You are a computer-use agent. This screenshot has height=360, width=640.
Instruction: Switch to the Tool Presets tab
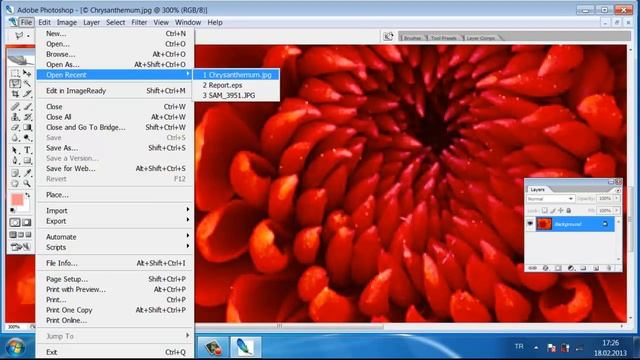click(x=443, y=38)
